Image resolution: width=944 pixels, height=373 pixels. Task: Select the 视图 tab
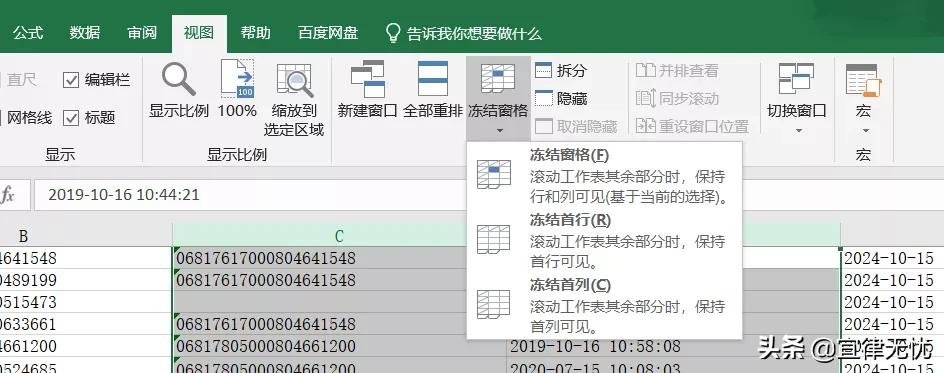point(199,33)
